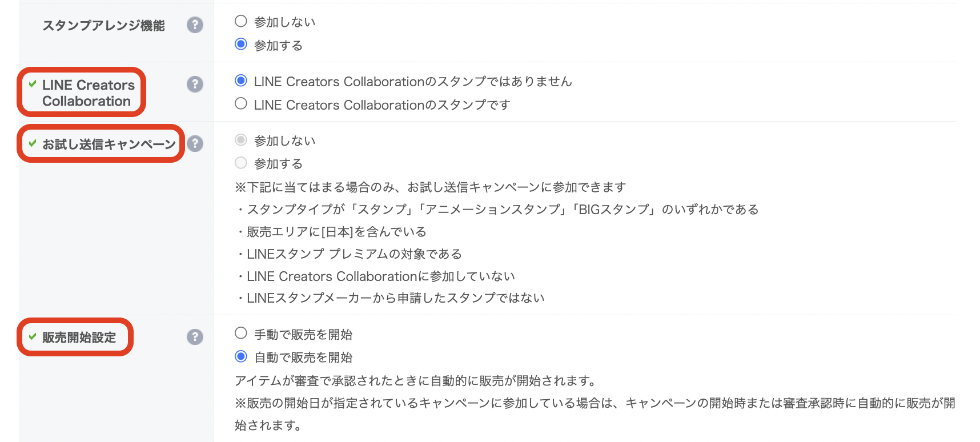Select 参加する under お試し送信キャンペーン

(241, 163)
